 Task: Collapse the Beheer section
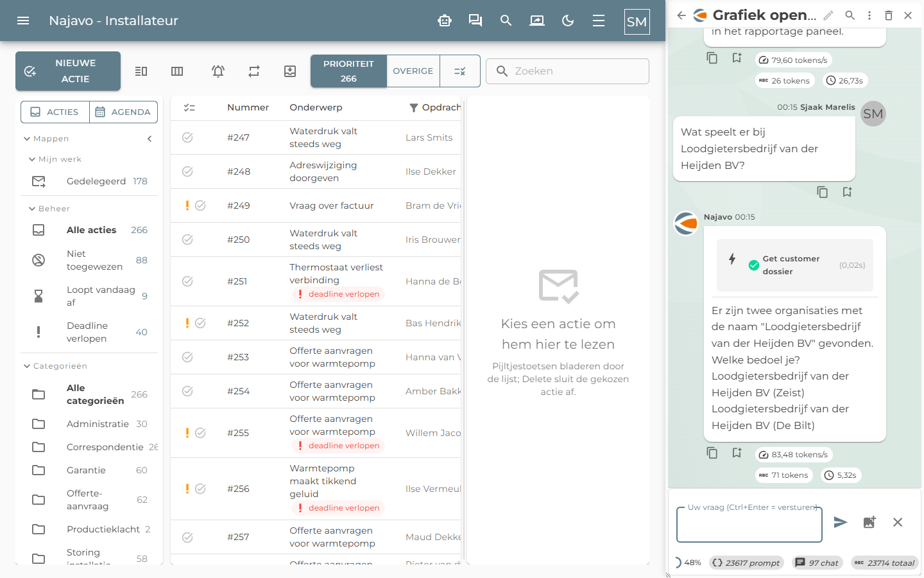(49, 209)
